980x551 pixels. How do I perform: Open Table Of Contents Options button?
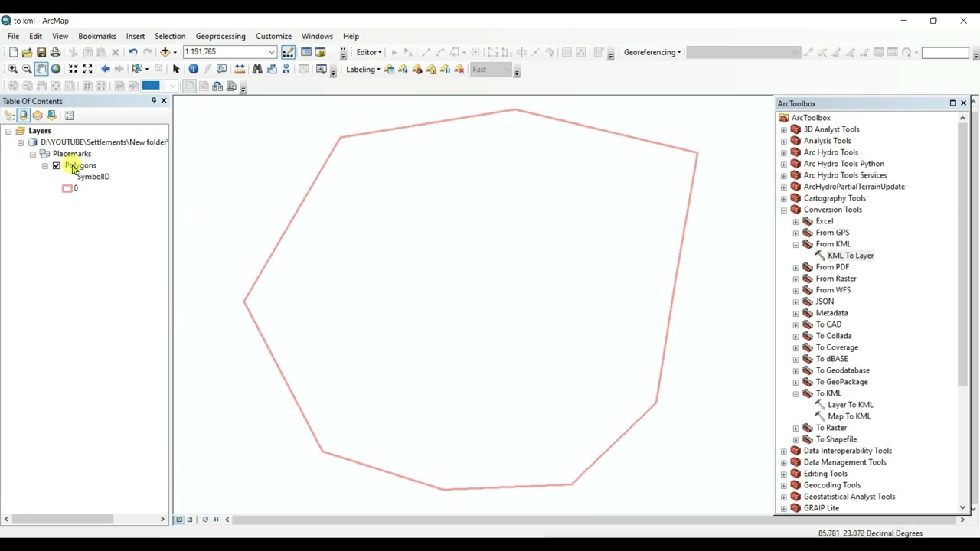click(x=69, y=116)
